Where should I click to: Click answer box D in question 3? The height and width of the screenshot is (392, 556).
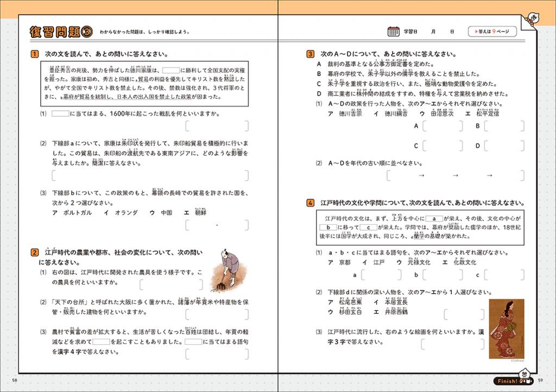pos(504,146)
